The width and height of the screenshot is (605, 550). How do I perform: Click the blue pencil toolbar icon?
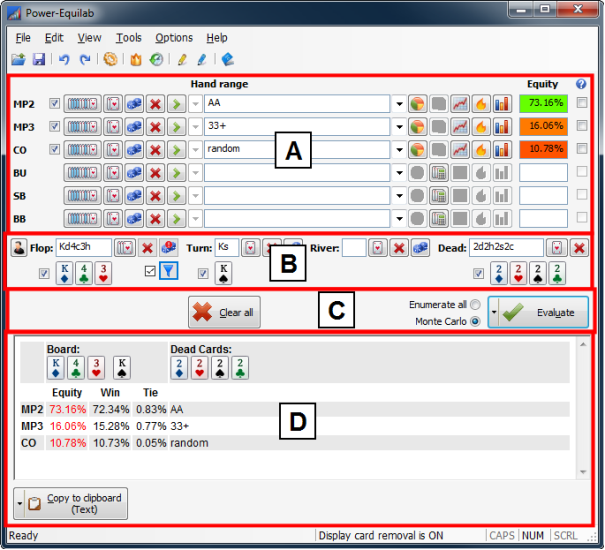click(x=201, y=59)
